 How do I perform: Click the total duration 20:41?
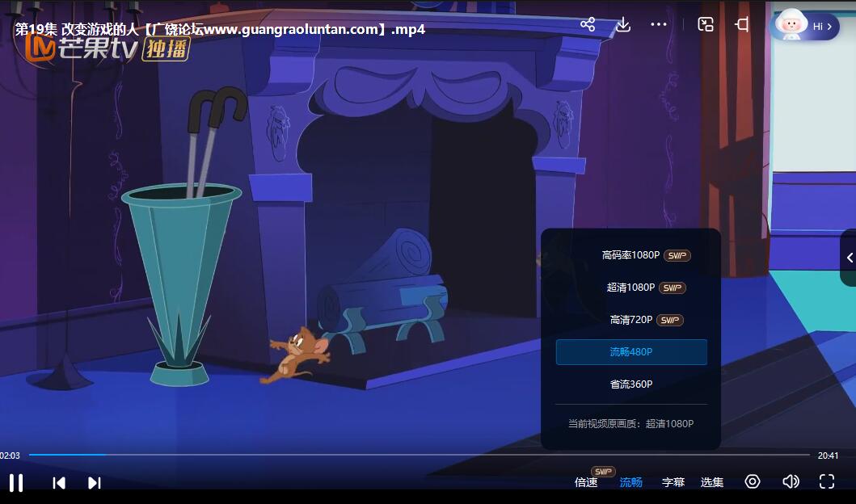point(828,456)
